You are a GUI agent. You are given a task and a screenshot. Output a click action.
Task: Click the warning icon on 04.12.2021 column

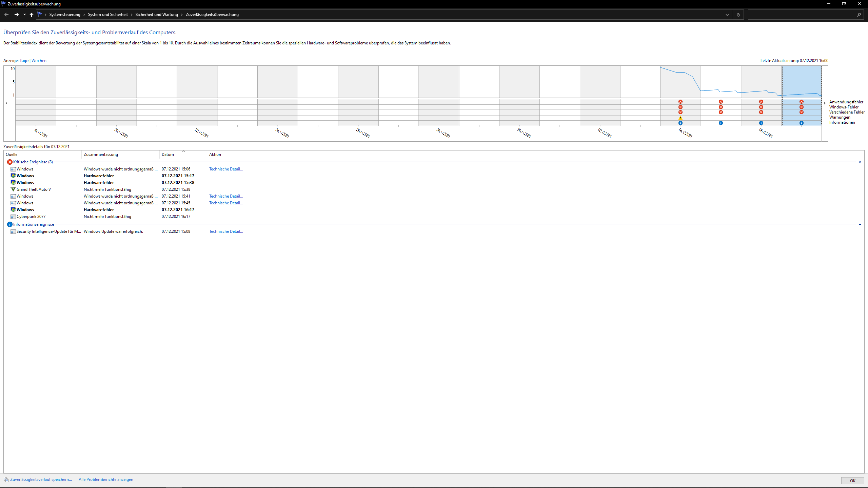[680, 118]
